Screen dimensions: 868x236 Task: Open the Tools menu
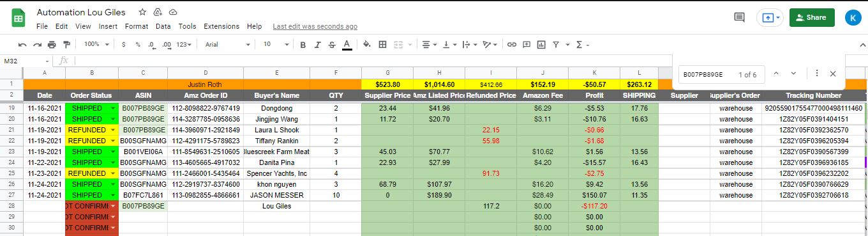(x=187, y=26)
